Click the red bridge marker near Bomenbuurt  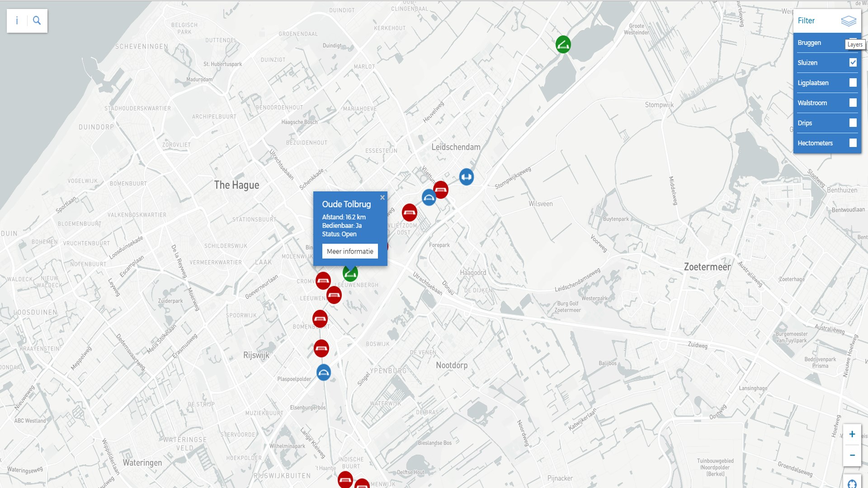coord(320,319)
